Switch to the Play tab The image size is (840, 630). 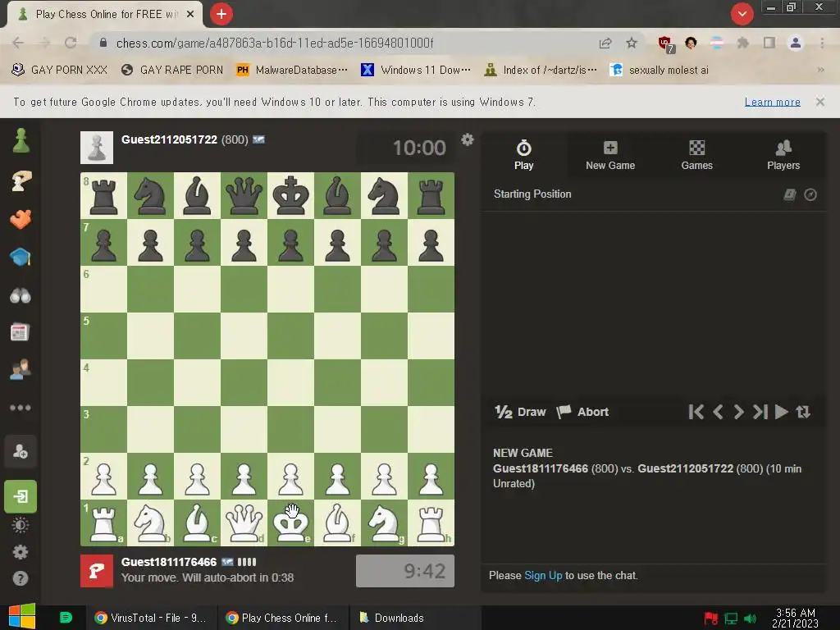click(524, 155)
